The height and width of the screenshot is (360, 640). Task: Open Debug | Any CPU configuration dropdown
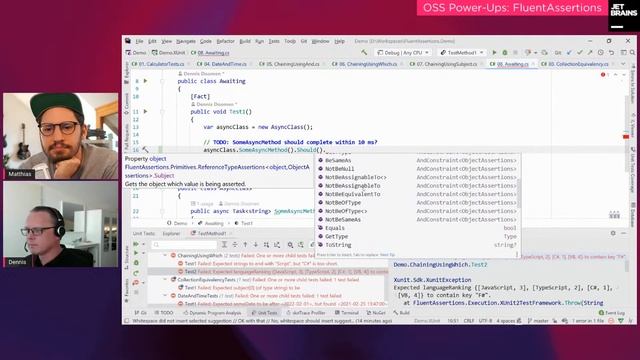coord(403,53)
